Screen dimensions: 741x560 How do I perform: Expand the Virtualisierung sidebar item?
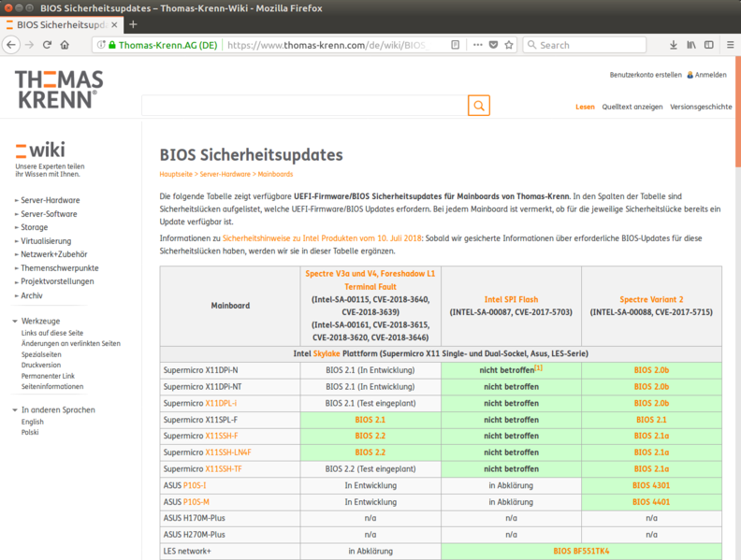coord(46,241)
